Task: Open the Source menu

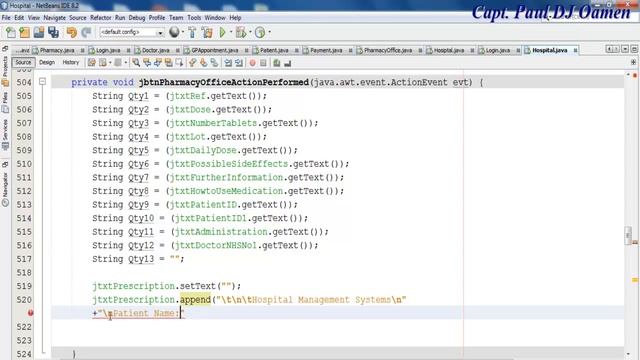Action: point(78,18)
